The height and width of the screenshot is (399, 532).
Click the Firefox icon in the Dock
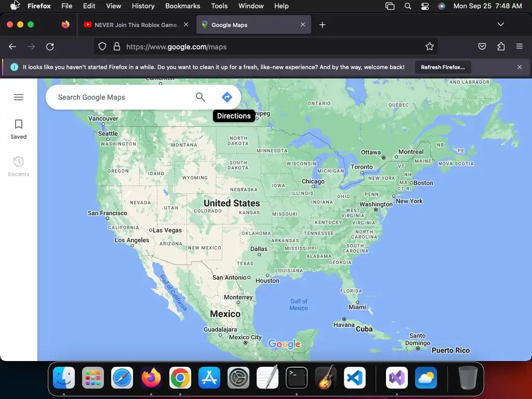tap(151, 378)
